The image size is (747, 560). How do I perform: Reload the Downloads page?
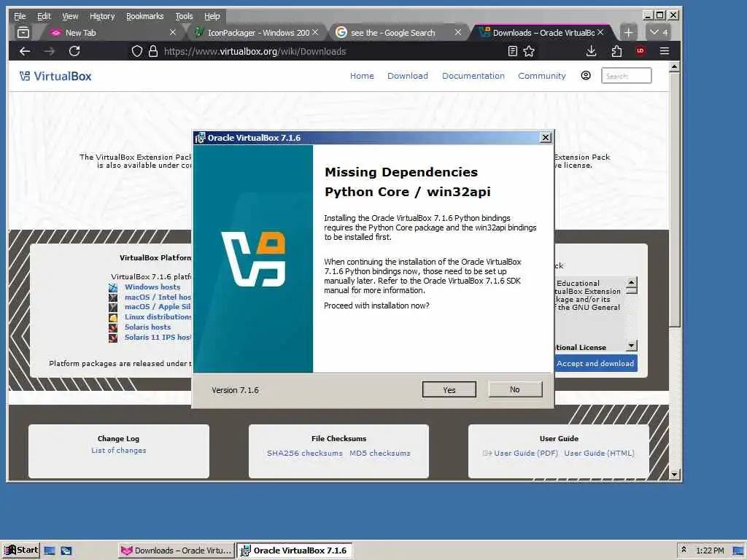click(74, 51)
